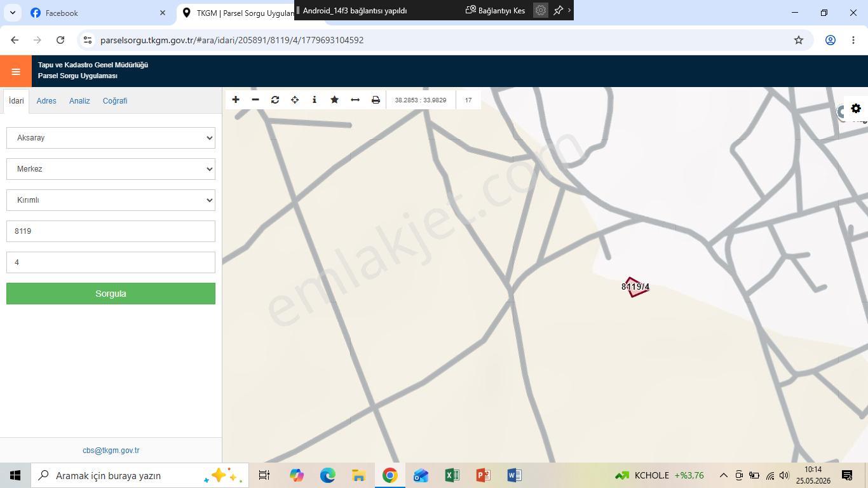Screen dimensions: 868x488
Task: Close the Facebook tab
Action: coord(163,13)
